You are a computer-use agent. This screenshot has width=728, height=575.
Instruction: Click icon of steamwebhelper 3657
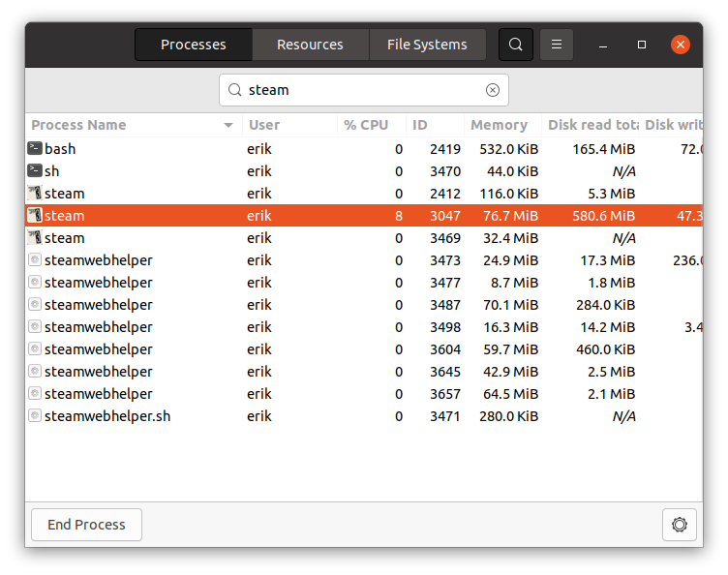35,394
